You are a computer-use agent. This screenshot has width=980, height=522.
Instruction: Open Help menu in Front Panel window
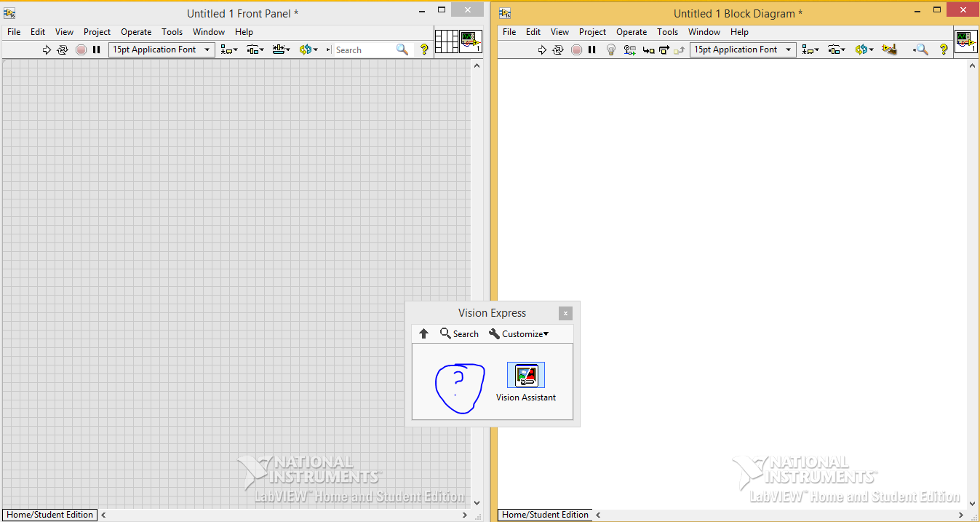click(244, 32)
